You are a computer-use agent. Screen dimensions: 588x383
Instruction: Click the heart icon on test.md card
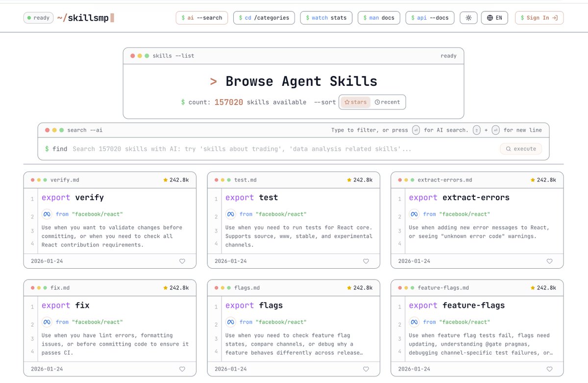coord(366,261)
